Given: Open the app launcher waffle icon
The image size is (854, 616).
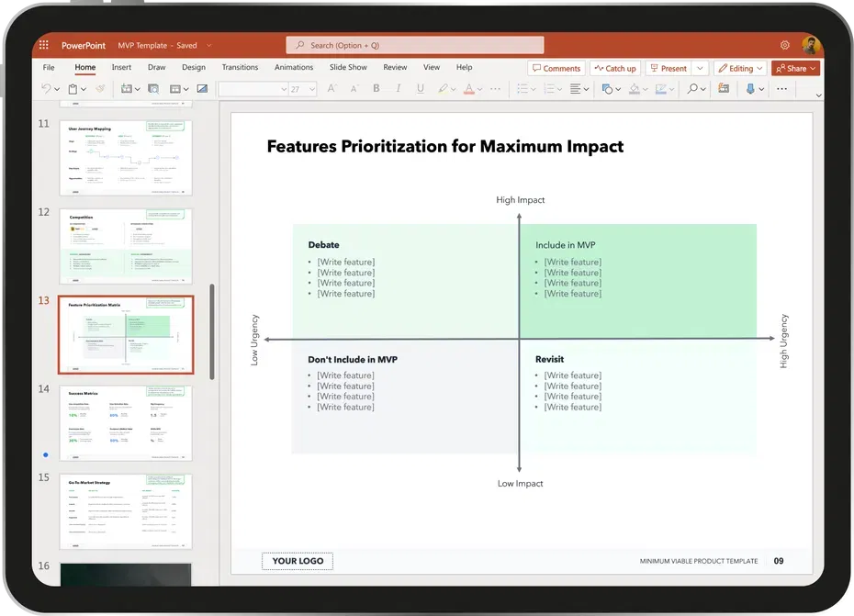Looking at the screenshot, I should coord(43,45).
